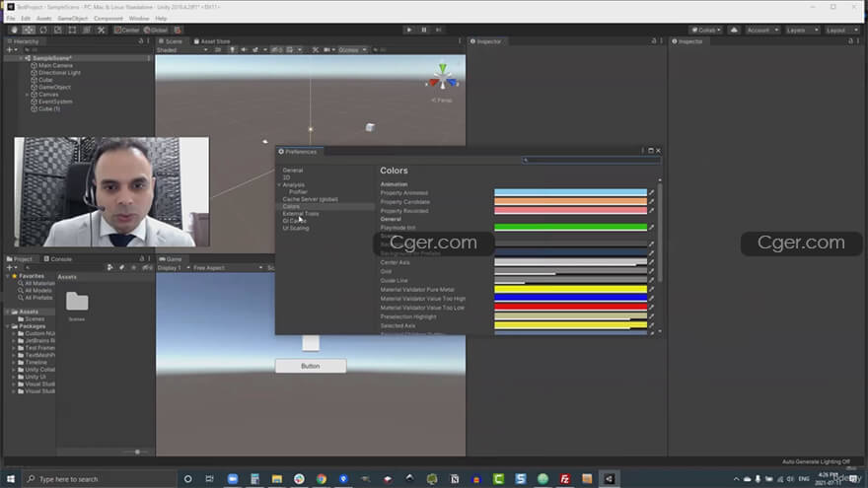868x488 pixels.
Task: Click the scene orientation gizmo
Action: point(442,79)
